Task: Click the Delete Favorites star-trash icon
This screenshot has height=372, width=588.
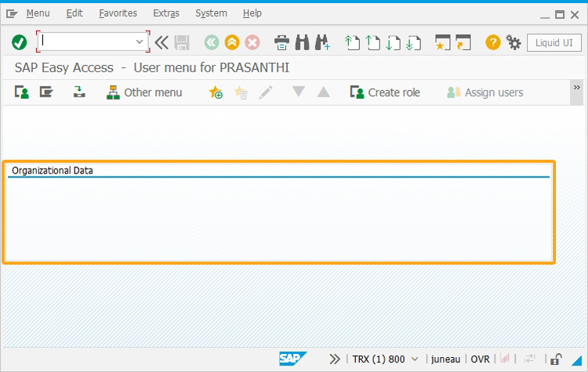Action: (241, 93)
